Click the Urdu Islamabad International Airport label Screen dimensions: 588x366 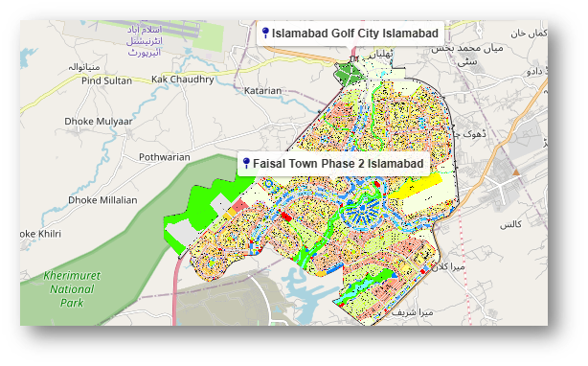pos(145,40)
